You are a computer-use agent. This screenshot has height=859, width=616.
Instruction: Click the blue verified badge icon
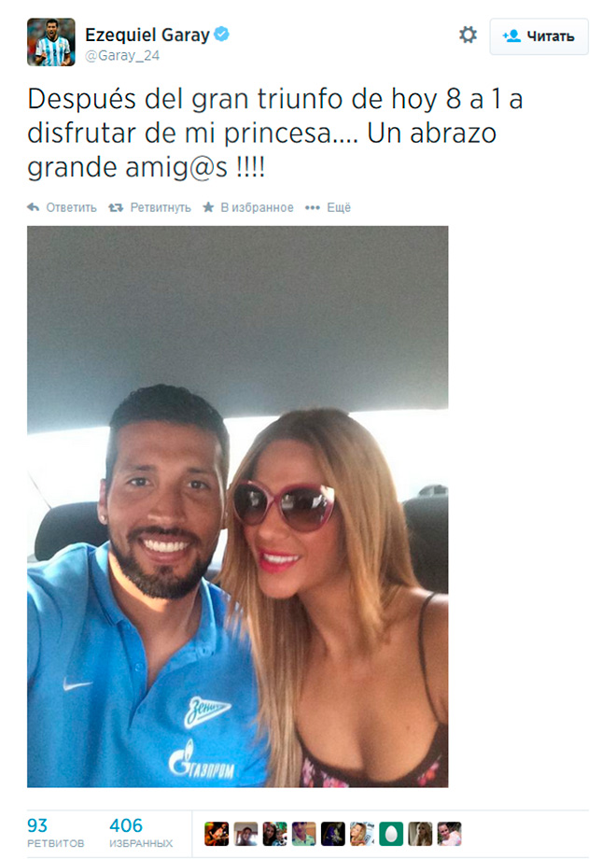pos(221,34)
